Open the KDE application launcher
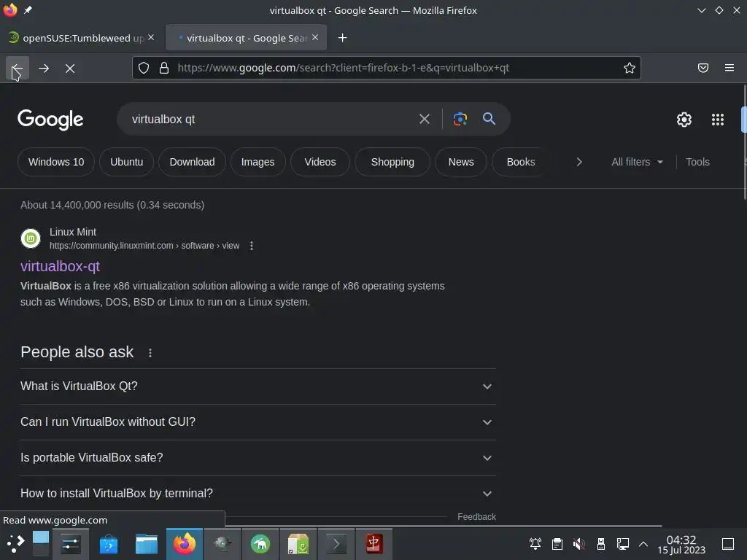Screen dimensions: 747x560 (15, 544)
